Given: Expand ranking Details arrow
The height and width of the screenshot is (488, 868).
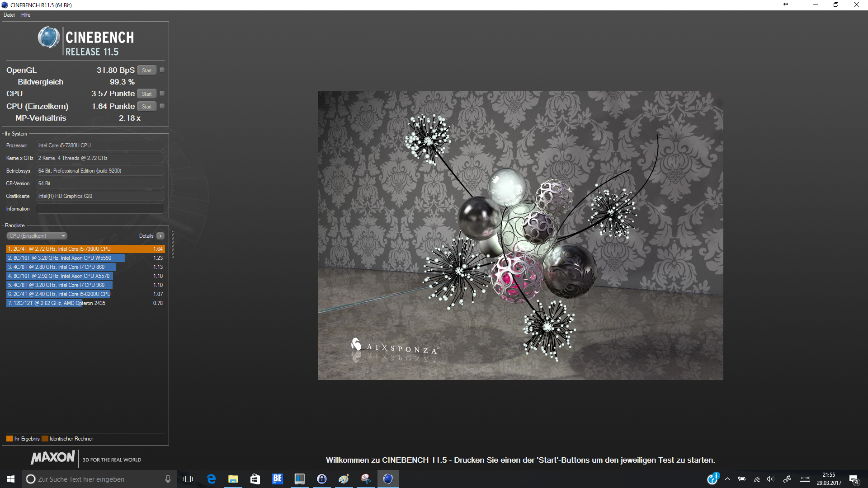Looking at the screenshot, I should click(160, 236).
